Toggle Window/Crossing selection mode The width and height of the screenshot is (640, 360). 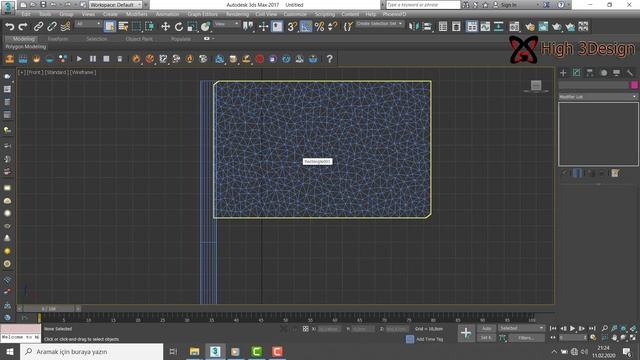click(x=150, y=27)
